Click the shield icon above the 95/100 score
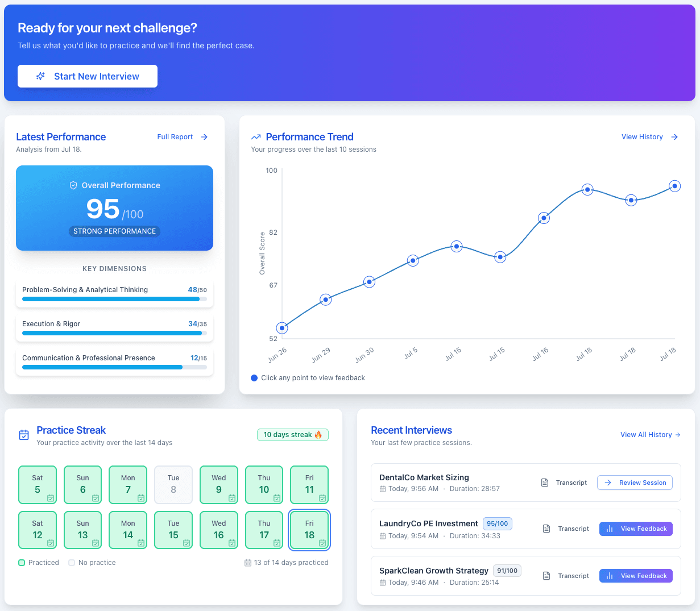The height and width of the screenshot is (611, 700). click(73, 185)
